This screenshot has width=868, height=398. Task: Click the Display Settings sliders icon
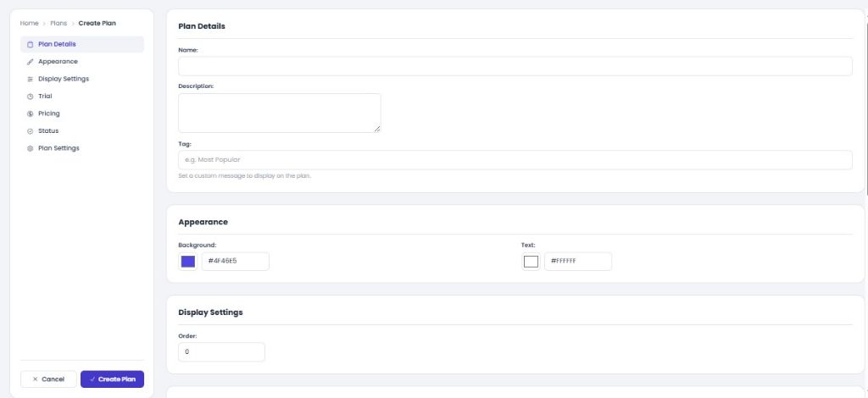point(31,79)
